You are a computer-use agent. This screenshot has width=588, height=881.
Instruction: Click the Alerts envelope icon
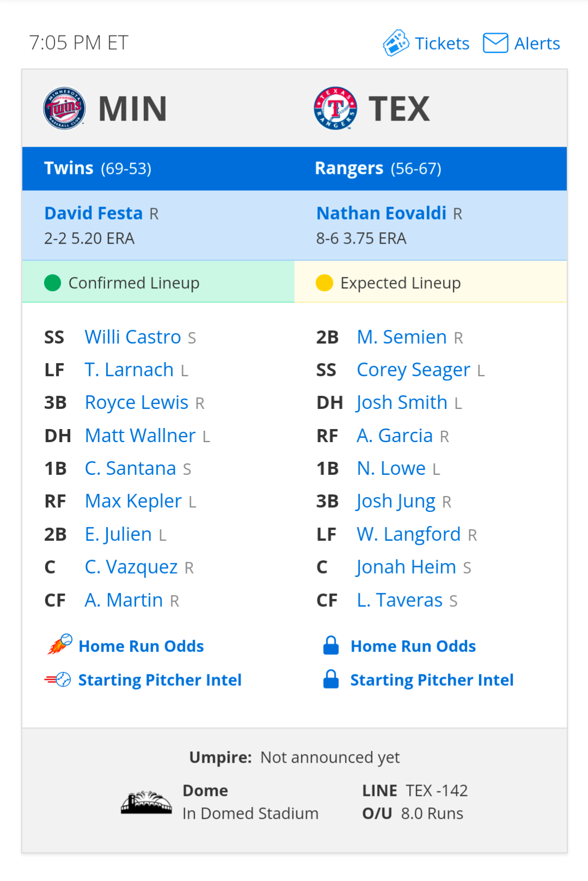pyautogui.click(x=495, y=43)
